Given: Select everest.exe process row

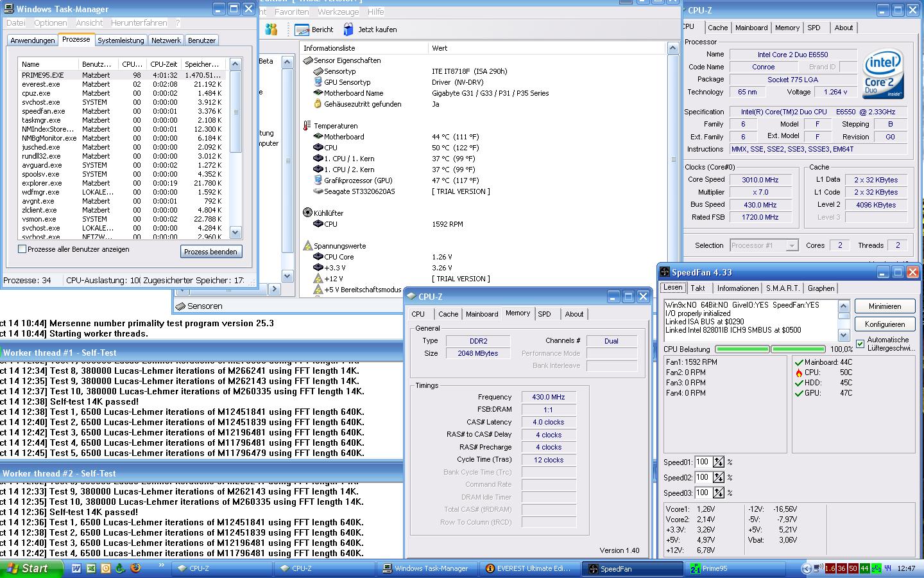Looking at the screenshot, I should (122, 84).
